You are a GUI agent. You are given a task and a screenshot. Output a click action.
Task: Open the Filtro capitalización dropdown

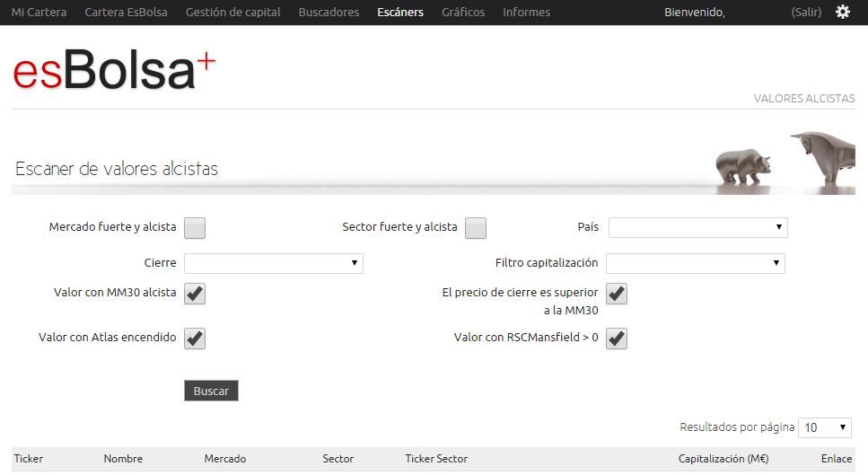click(x=695, y=264)
